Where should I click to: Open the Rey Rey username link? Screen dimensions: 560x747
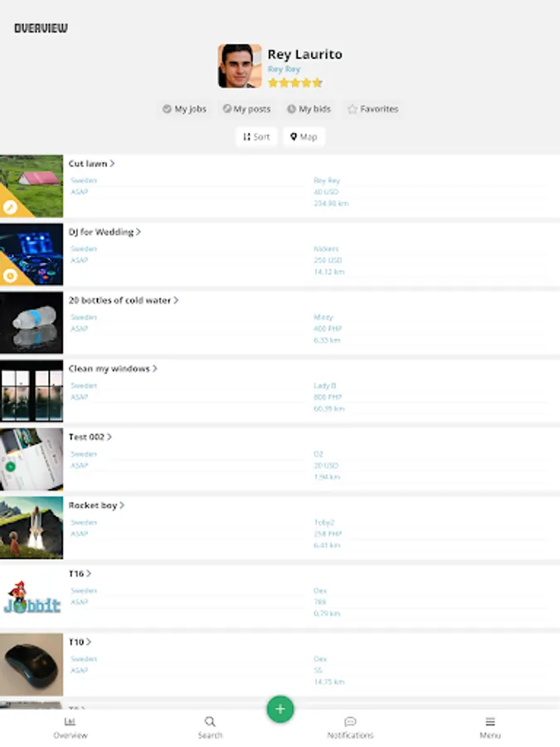pos(284,69)
